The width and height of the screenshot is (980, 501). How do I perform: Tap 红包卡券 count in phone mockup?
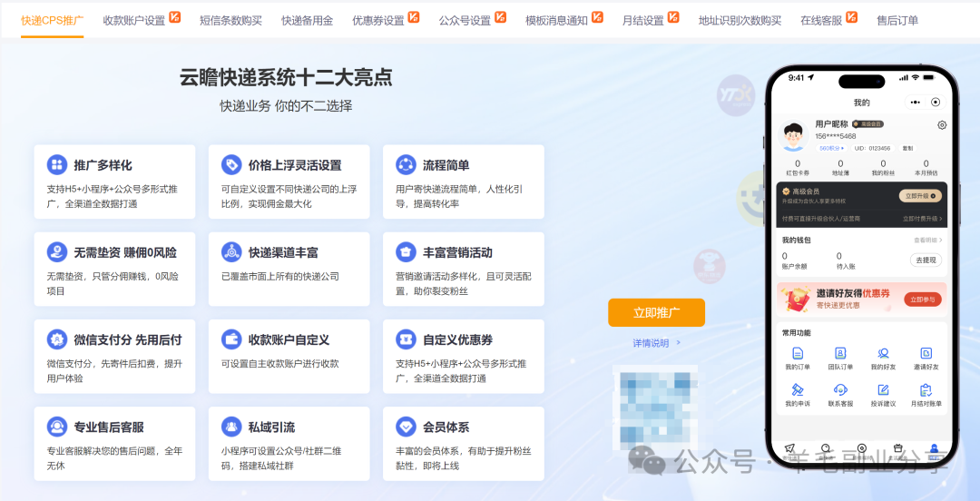pyautogui.click(x=798, y=168)
